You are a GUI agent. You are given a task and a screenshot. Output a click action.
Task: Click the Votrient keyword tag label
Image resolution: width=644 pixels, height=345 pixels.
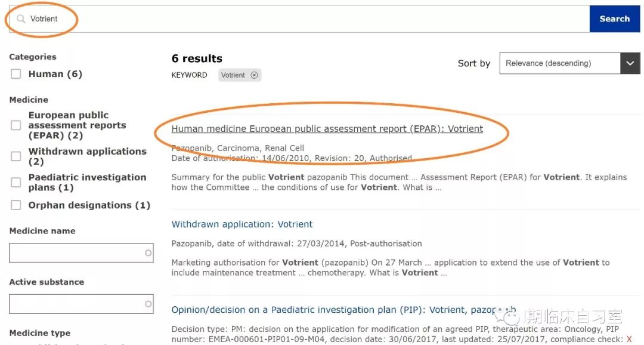233,75
